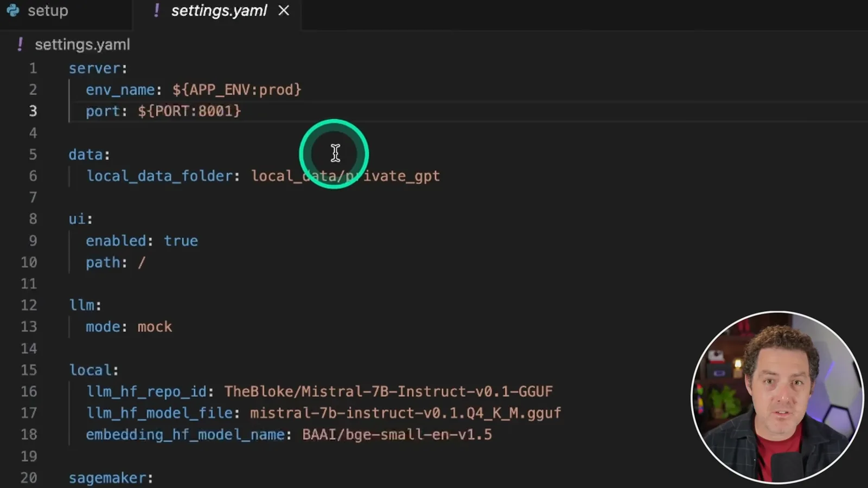The height and width of the screenshot is (488, 868).
Task: Click the mistral-7b-instruct-v0.1.Q4_K_M.gguf value
Action: tap(406, 413)
